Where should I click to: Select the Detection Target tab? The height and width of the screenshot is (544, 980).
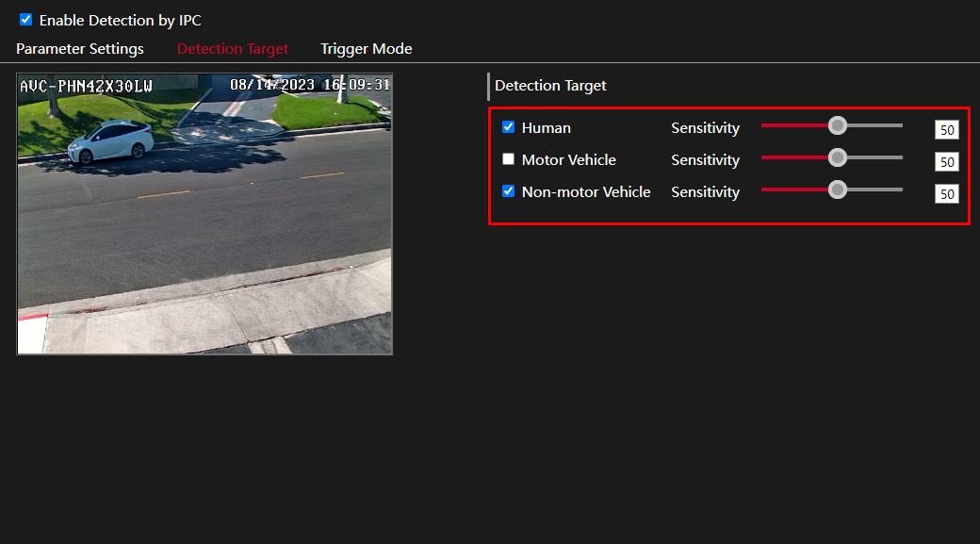(x=233, y=49)
